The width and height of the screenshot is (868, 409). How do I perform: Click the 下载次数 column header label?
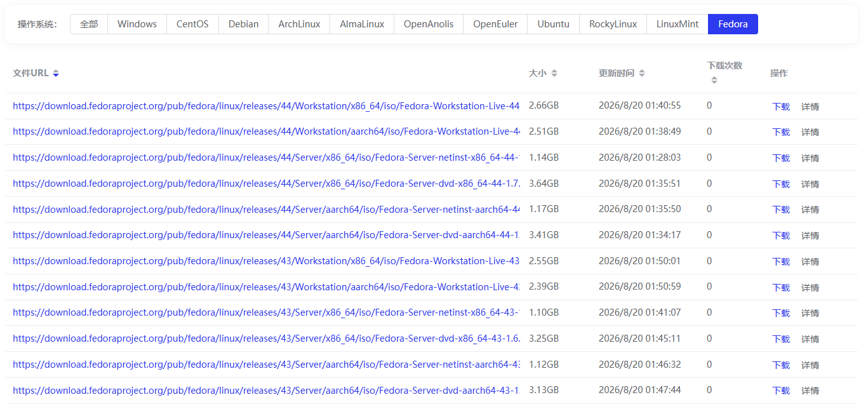pyautogui.click(x=724, y=65)
